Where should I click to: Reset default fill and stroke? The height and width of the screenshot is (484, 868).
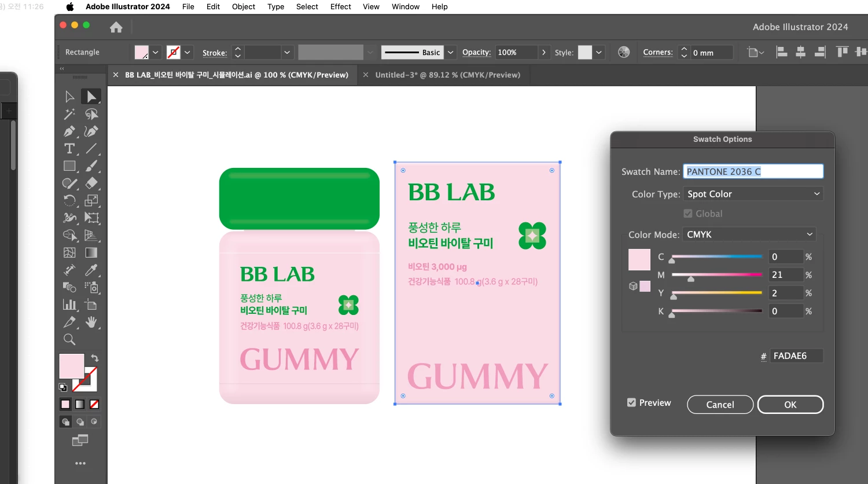click(x=63, y=387)
